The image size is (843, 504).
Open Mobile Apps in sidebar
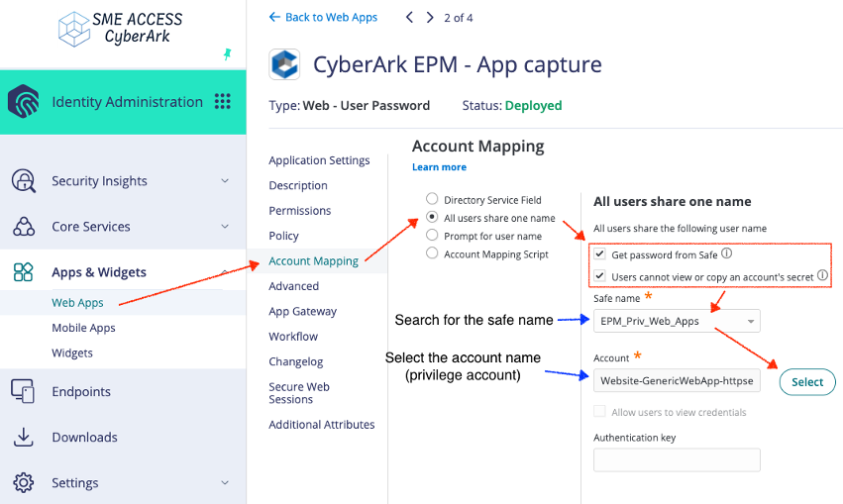click(83, 328)
